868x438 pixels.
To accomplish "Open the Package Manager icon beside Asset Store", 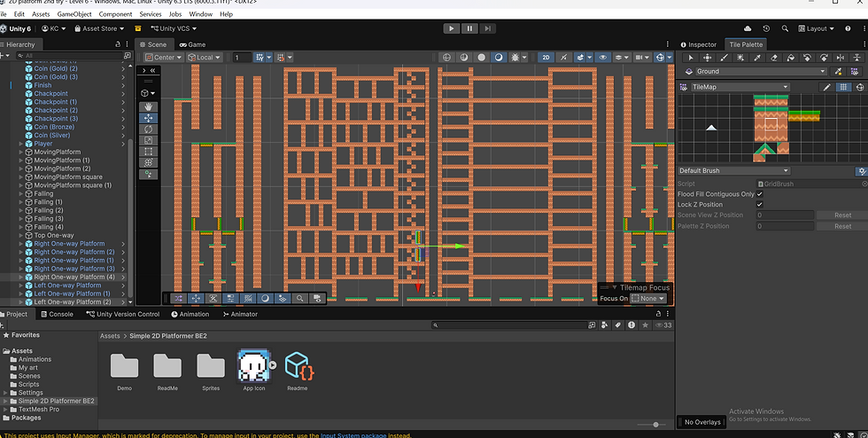I will (138, 28).
